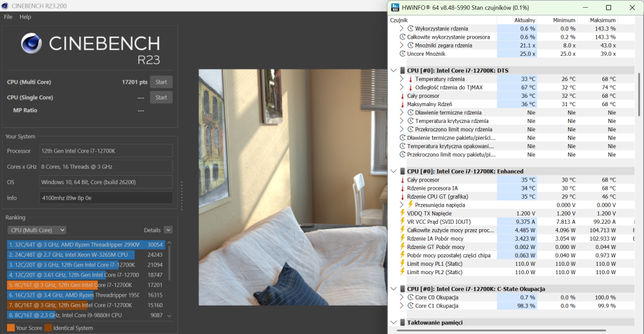The height and width of the screenshot is (334, 644).
Task: Click the Cinebench logo icon in title bar
Action: coord(5,6)
